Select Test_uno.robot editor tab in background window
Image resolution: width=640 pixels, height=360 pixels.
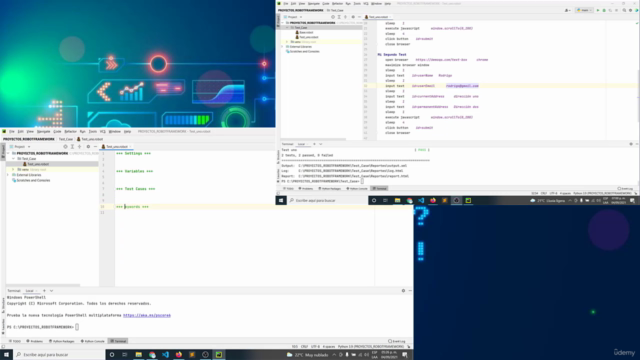coord(377,17)
